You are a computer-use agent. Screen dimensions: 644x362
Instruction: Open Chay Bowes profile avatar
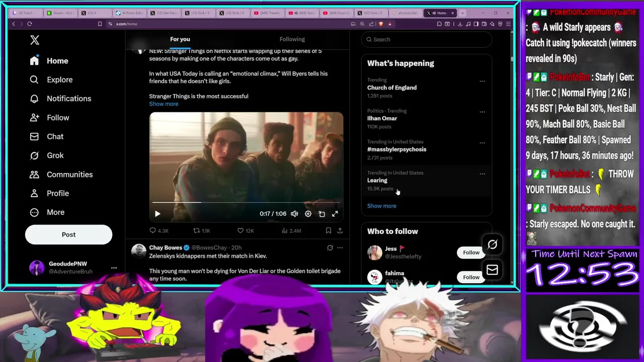point(138,251)
